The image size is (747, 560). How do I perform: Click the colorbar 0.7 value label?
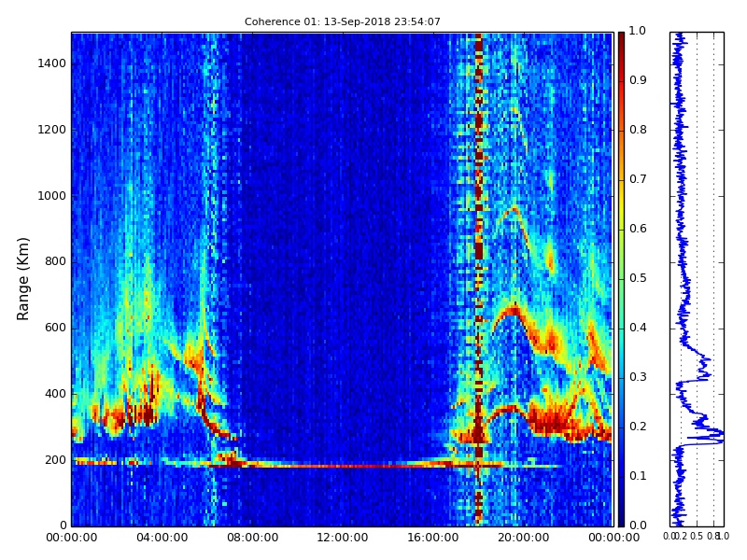pyautogui.click(x=638, y=179)
